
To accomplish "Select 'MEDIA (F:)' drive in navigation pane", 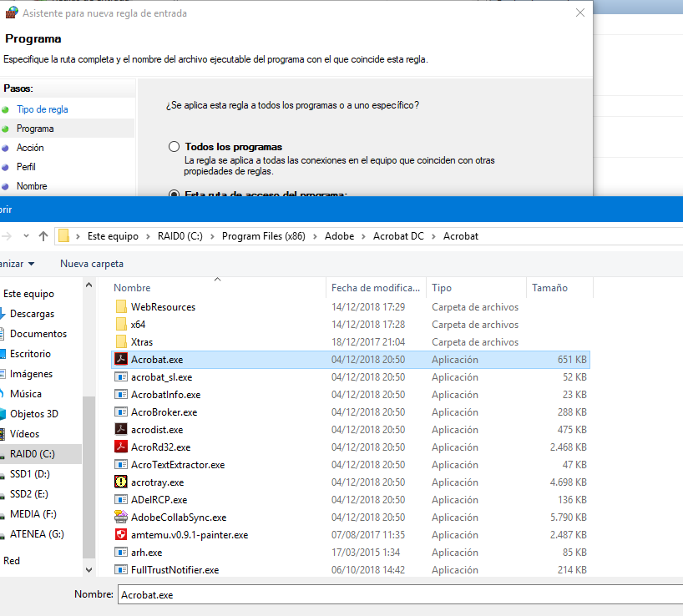I will pos(33,514).
